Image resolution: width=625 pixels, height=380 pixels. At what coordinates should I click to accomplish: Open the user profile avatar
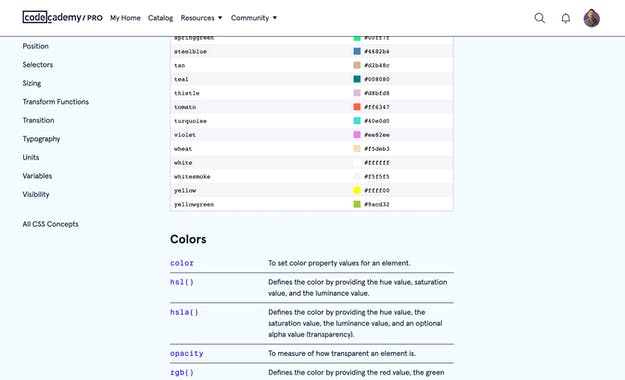592,18
